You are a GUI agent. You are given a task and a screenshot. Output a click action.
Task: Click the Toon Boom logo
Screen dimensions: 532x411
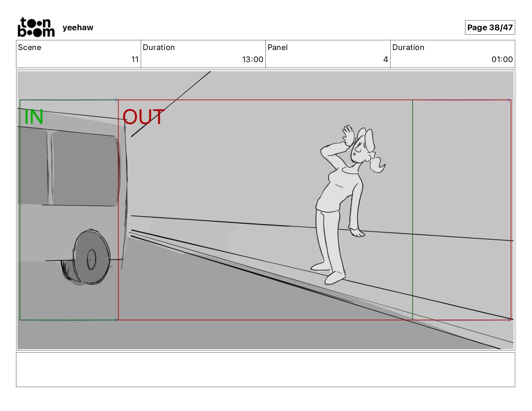click(x=36, y=27)
